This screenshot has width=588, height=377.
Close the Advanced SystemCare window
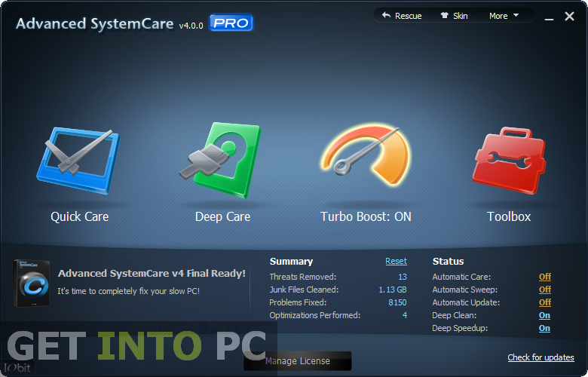569,16
